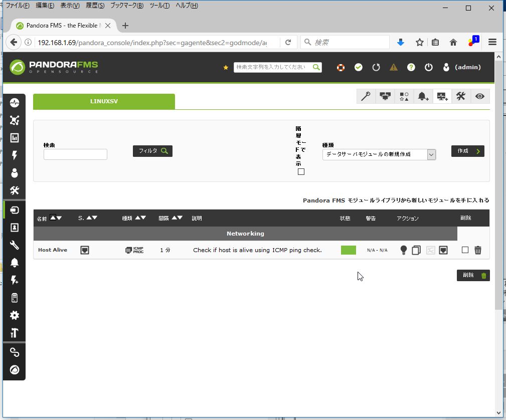Open the Configuration wrench sidebar icon
The width and height of the screenshot is (506, 420).
[x=14, y=245]
